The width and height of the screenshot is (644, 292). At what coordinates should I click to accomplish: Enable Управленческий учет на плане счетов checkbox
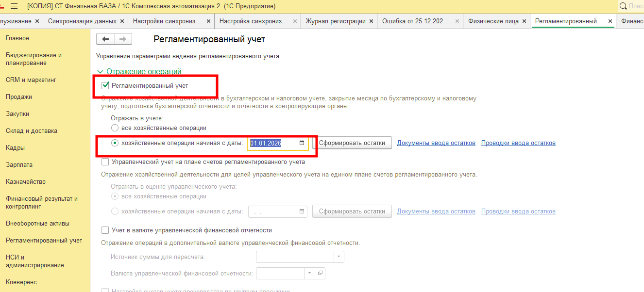(105, 162)
